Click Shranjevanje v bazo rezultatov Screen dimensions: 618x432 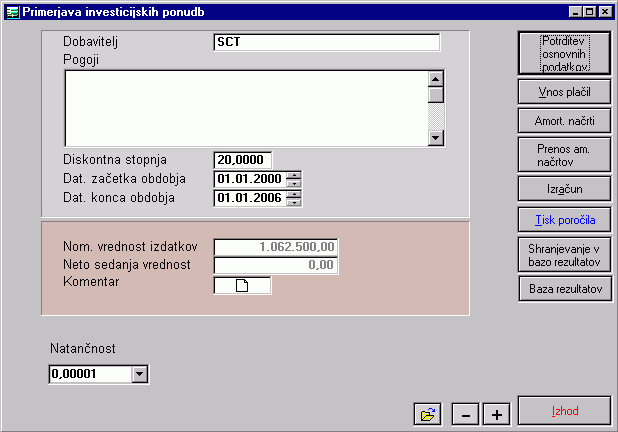pos(563,254)
